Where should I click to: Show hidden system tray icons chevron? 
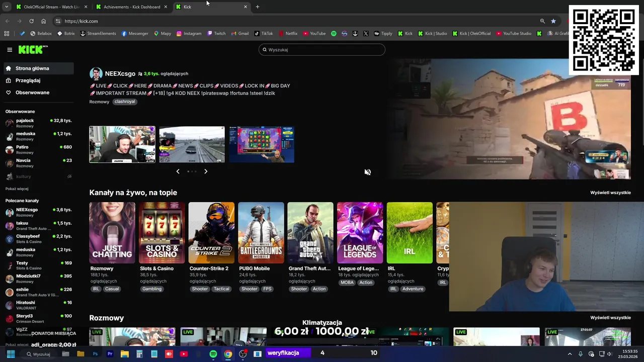coord(570,354)
